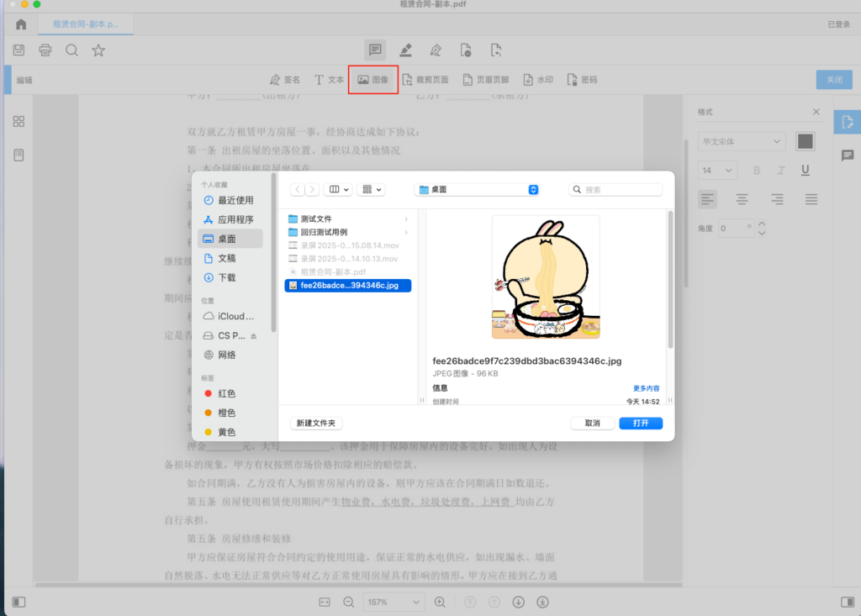Open the font color swatch

coord(806,141)
